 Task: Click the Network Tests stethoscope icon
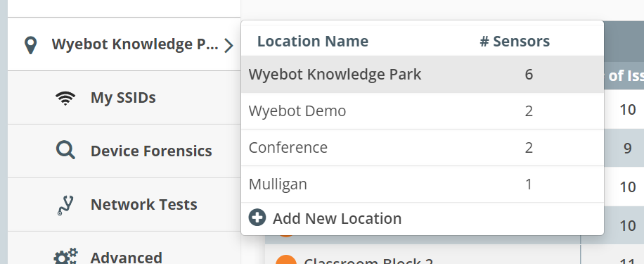pos(65,205)
